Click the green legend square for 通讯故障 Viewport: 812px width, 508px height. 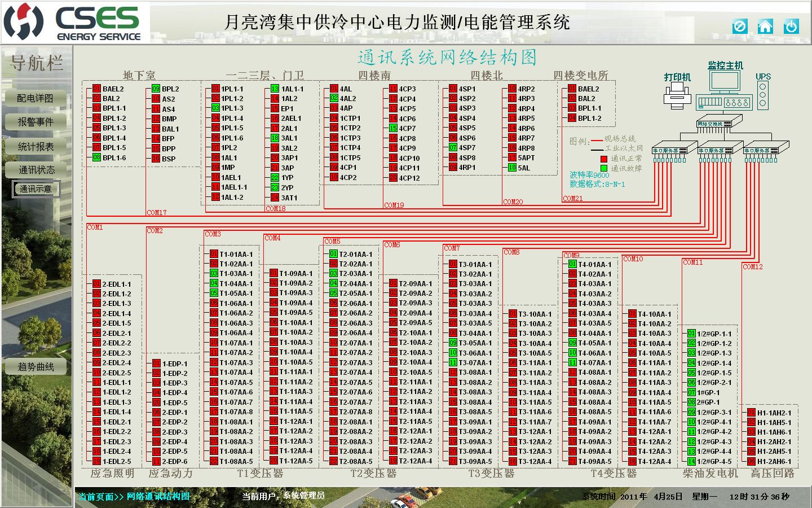(x=603, y=168)
